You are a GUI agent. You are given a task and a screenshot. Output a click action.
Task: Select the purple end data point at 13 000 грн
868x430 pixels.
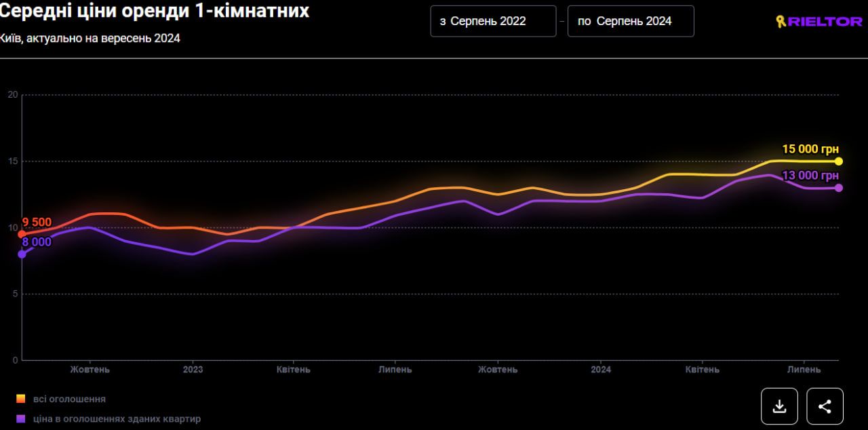coord(839,188)
